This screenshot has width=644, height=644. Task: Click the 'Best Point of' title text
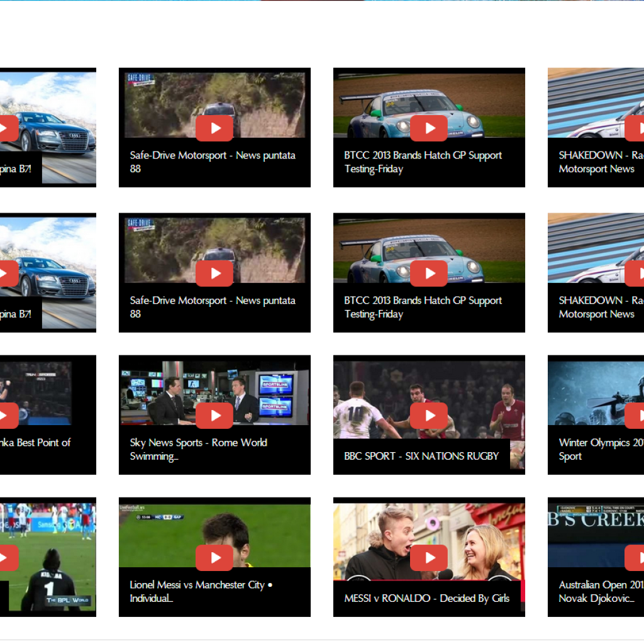coord(35,443)
